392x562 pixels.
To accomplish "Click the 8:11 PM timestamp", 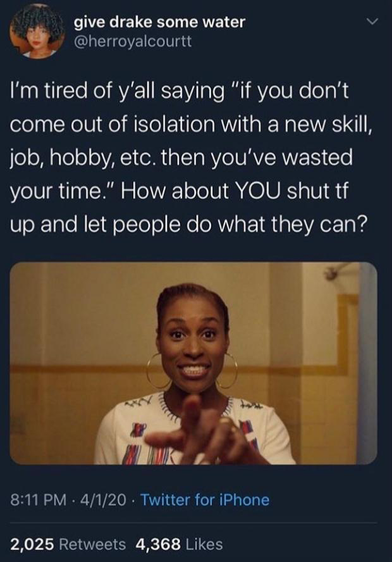I will tap(39, 499).
